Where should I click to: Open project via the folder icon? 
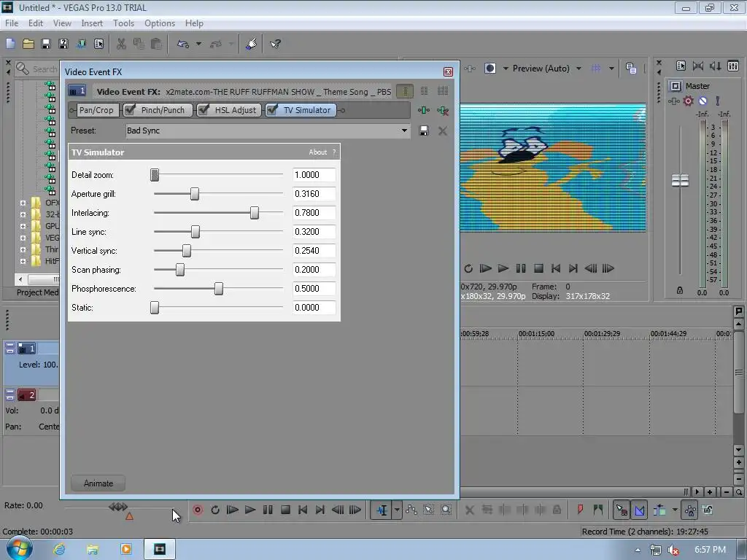(28, 44)
